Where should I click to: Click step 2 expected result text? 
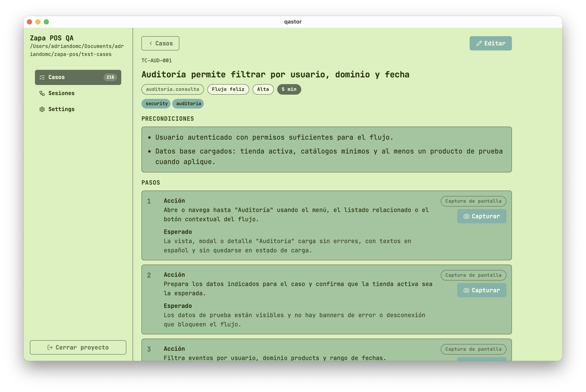coord(294,320)
